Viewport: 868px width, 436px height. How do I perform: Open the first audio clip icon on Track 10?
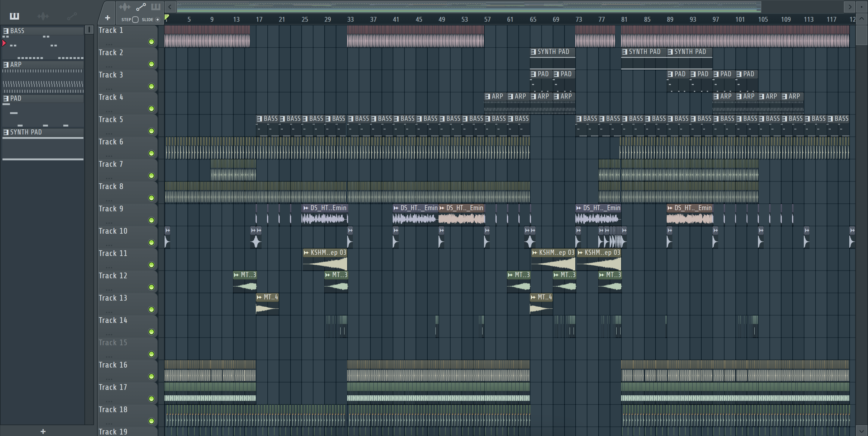coord(168,230)
